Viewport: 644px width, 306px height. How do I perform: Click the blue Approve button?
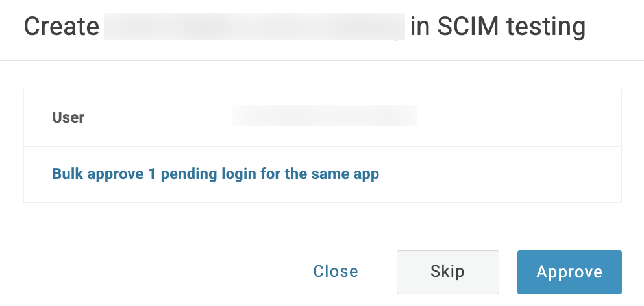[x=569, y=272]
